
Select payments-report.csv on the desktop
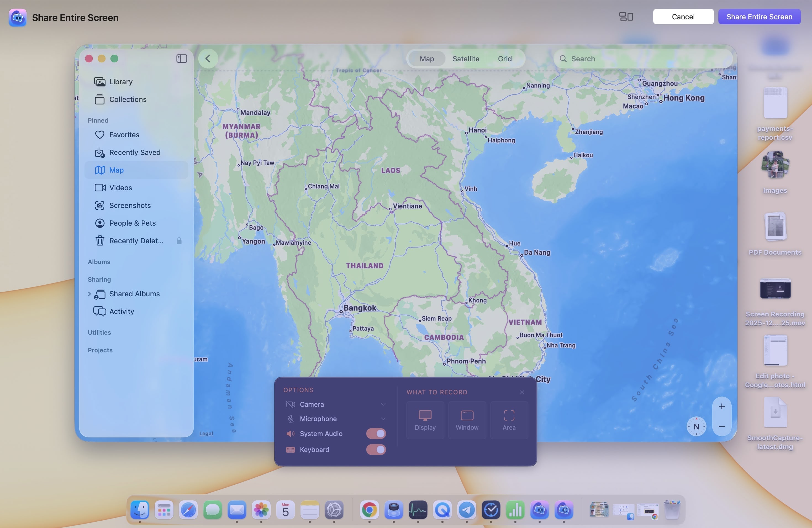775,114
